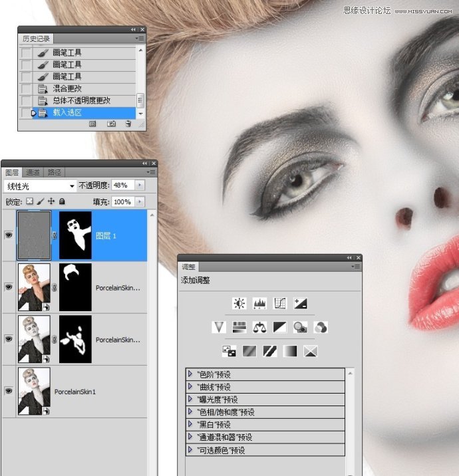Switch to the 通道 tab
459x476 pixels.
coord(33,172)
